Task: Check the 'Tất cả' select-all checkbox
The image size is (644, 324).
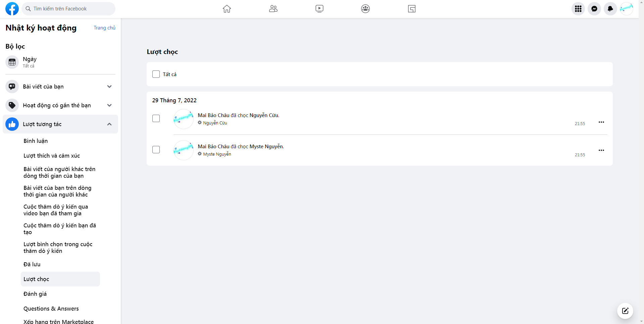Action: (156, 74)
